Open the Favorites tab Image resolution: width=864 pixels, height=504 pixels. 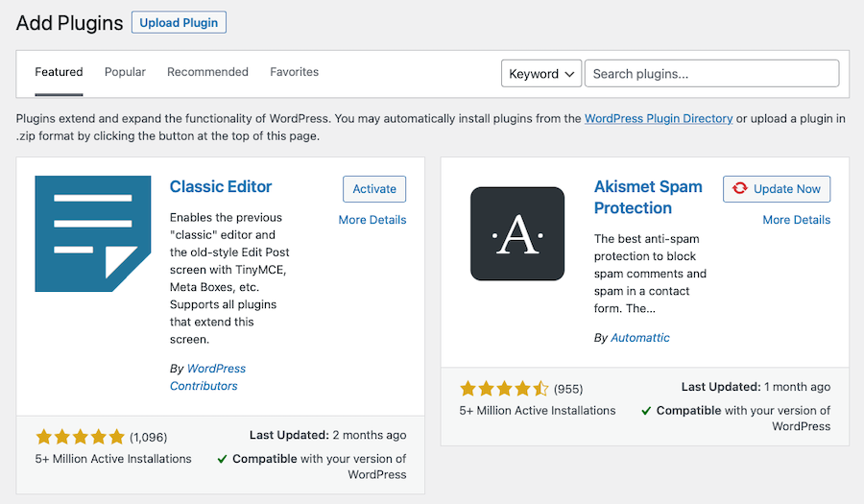[295, 72]
